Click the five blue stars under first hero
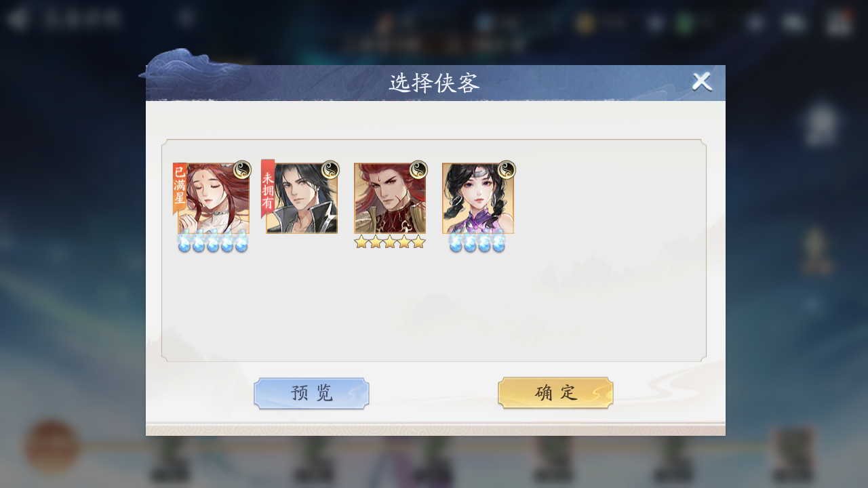Image resolution: width=868 pixels, height=488 pixels. pyautogui.click(x=213, y=243)
